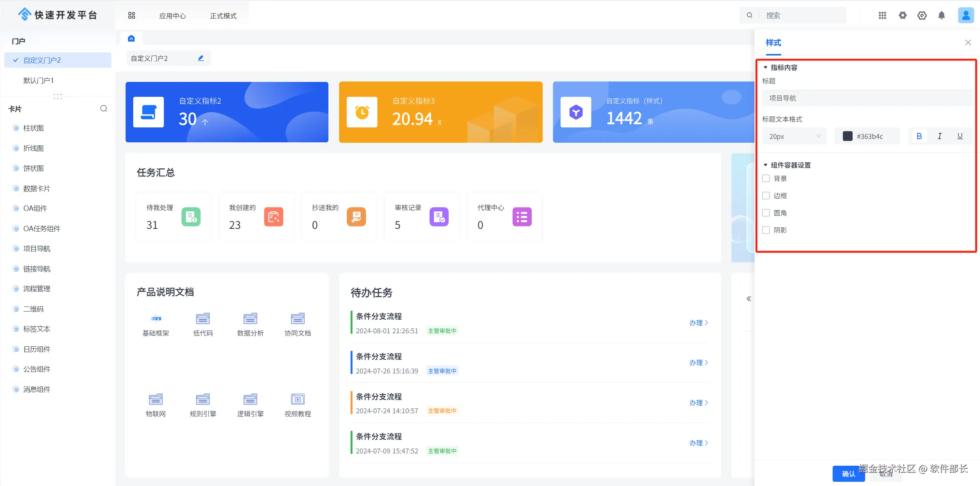
Task: Open the notification bell icon
Action: pyautogui.click(x=941, y=15)
